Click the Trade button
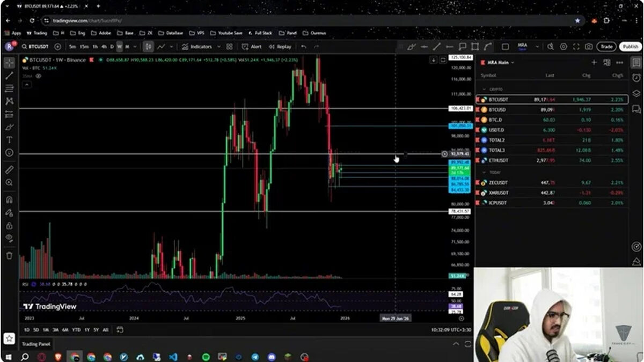The width and height of the screenshot is (644, 362). (x=606, y=47)
